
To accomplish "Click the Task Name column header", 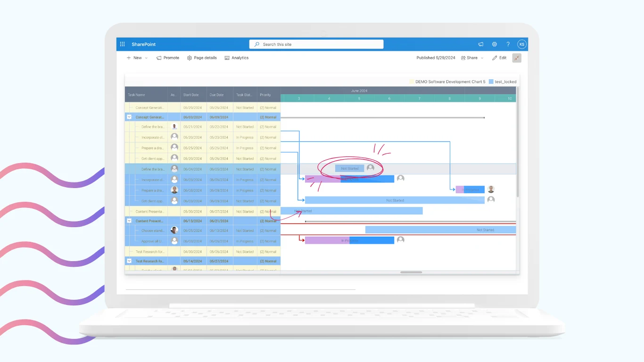I will point(146,95).
